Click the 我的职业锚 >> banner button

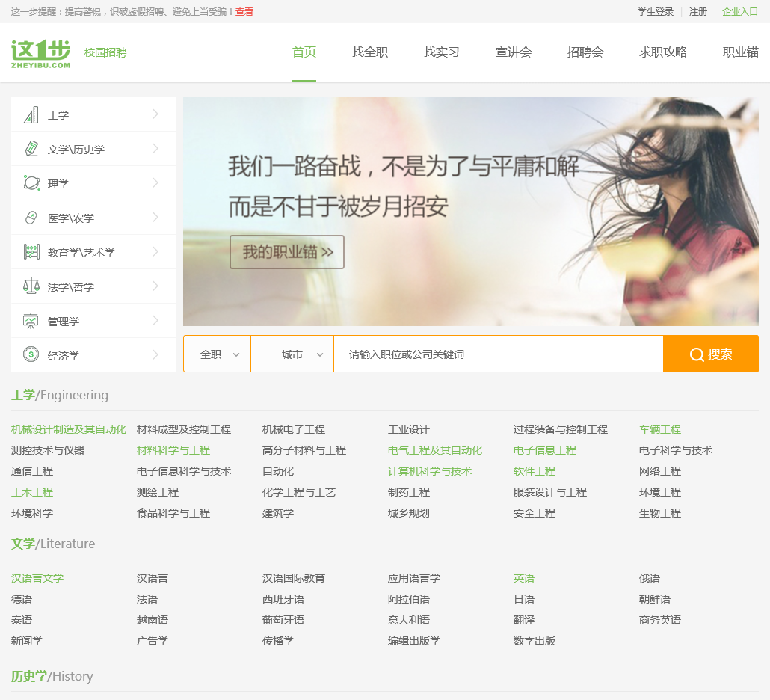pos(287,252)
